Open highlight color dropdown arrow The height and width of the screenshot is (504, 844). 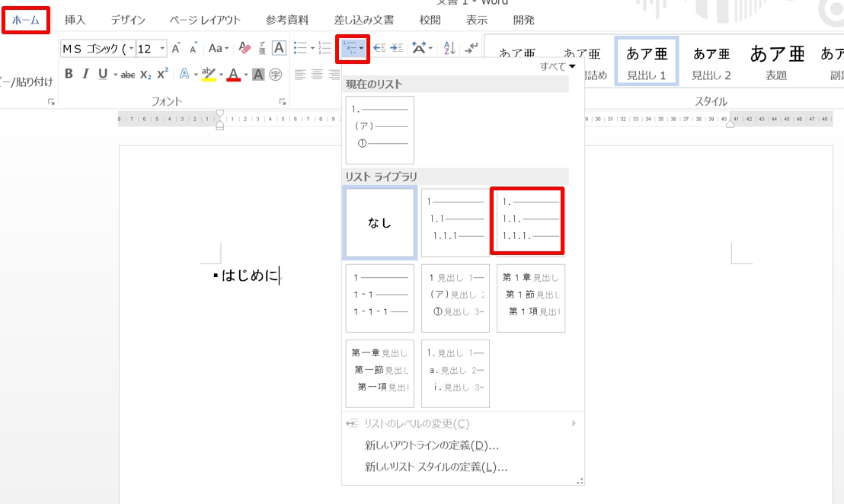[x=221, y=74]
